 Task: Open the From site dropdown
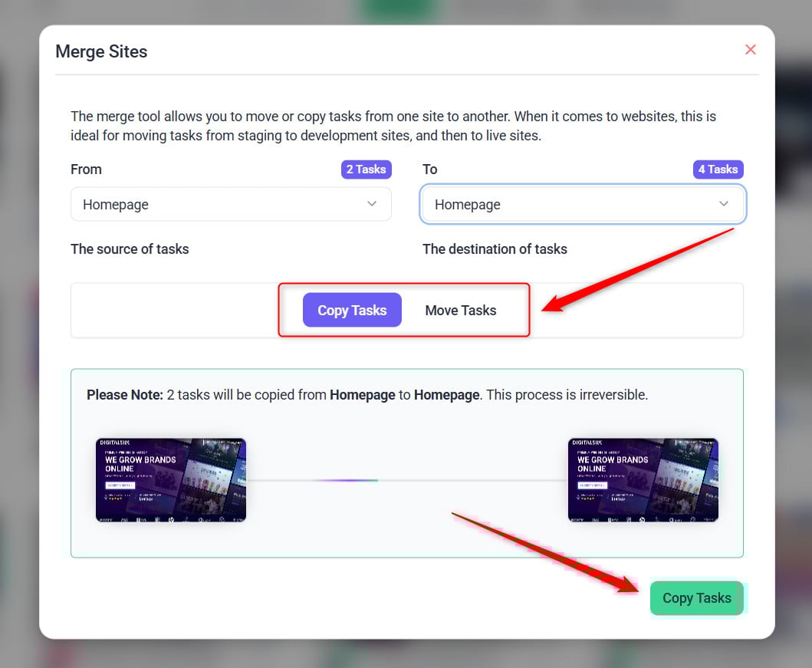[230, 205]
